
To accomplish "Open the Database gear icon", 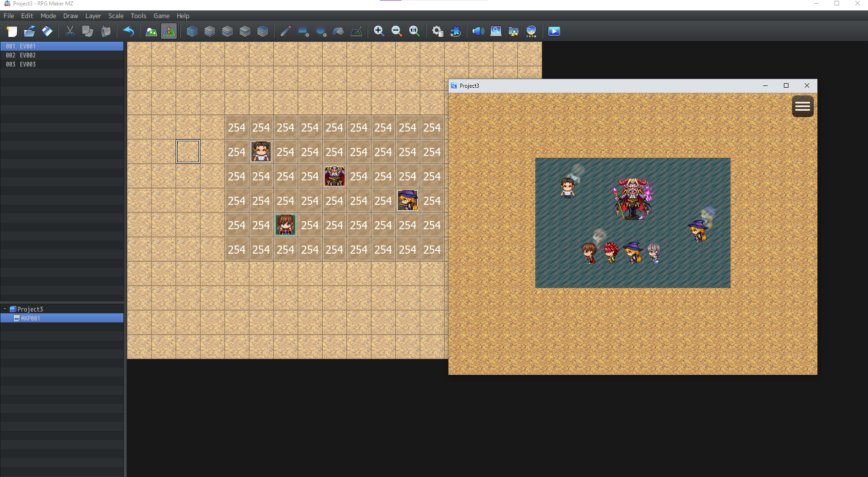I will click(x=437, y=31).
